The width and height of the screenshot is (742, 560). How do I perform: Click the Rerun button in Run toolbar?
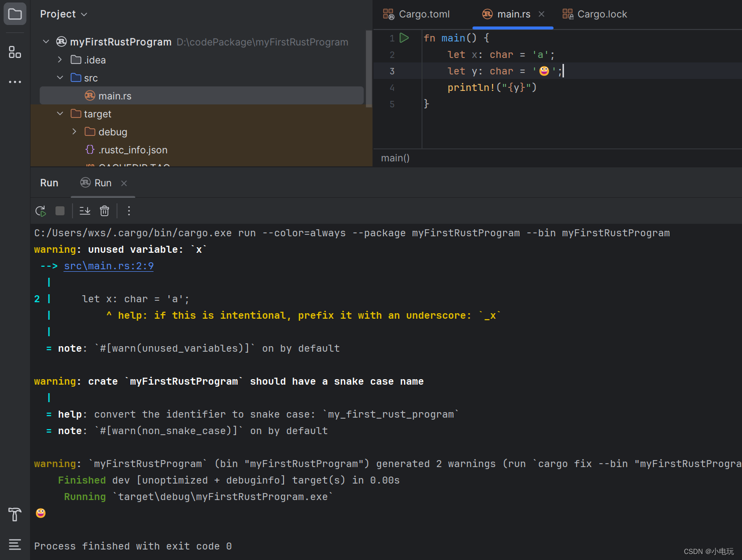click(41, 211)
